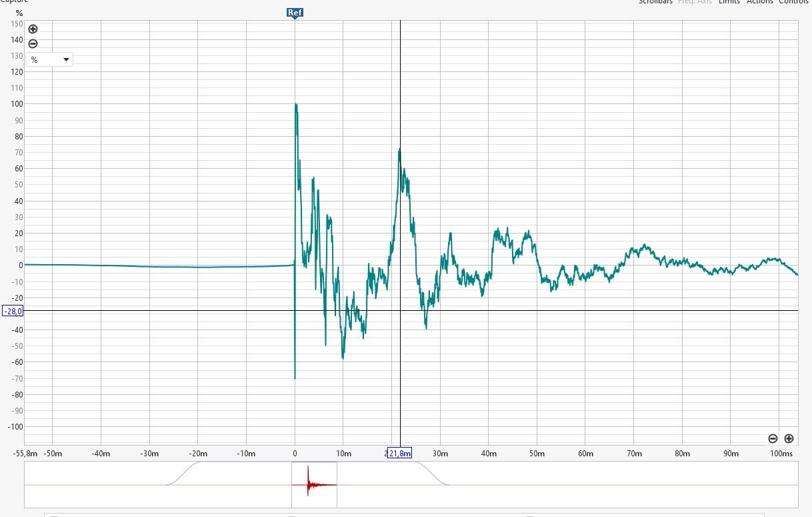This screenshot has height=517, width=812.
Task: Click the 221,8m cursor time box
Action: click(x=400, y=454)
